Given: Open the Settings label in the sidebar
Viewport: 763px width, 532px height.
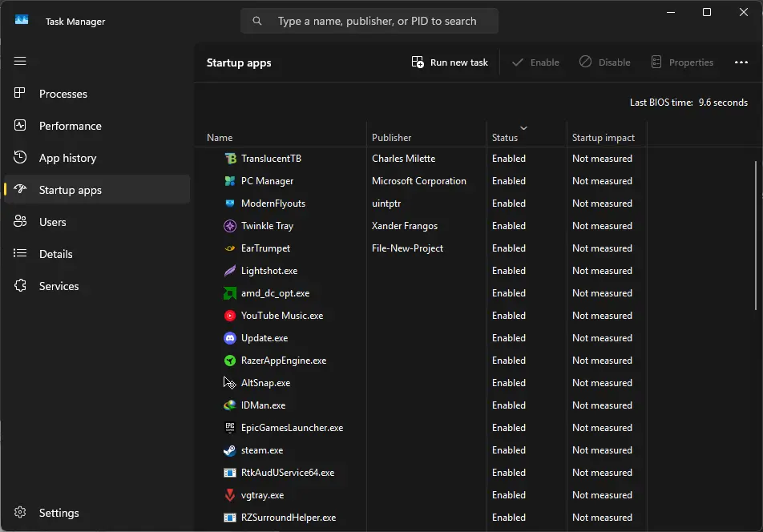Looking at the screenshot, I should (x=59, y=513).
